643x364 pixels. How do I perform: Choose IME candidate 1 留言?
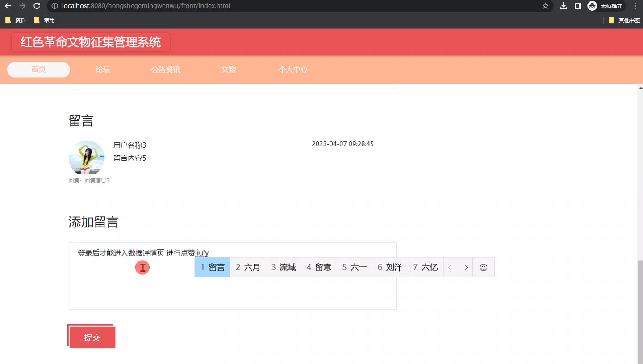point(213,268)
